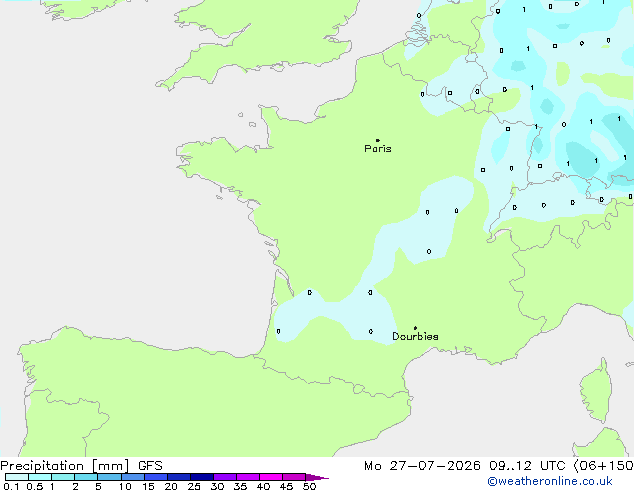The image size is (634, 490).
Task: Click the 'Precipitation [mm]' title text
Action: [65, 466]
